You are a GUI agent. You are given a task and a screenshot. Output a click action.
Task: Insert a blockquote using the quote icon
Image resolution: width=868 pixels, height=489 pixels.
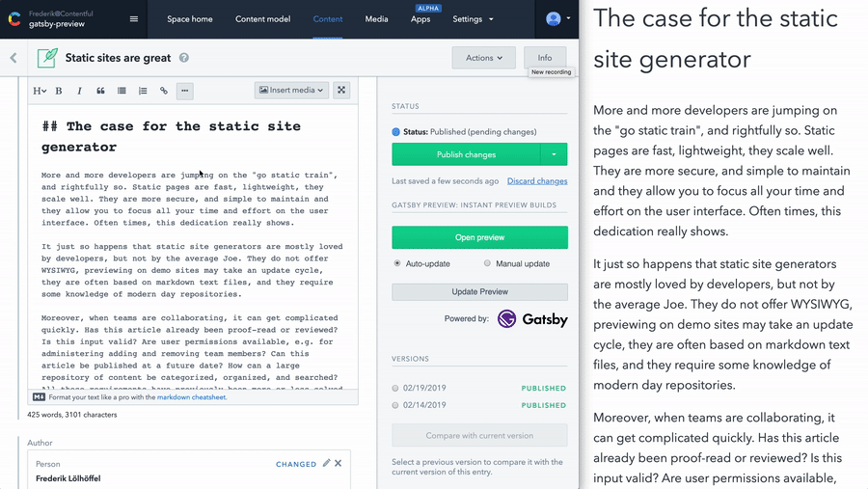pos(100,91)
